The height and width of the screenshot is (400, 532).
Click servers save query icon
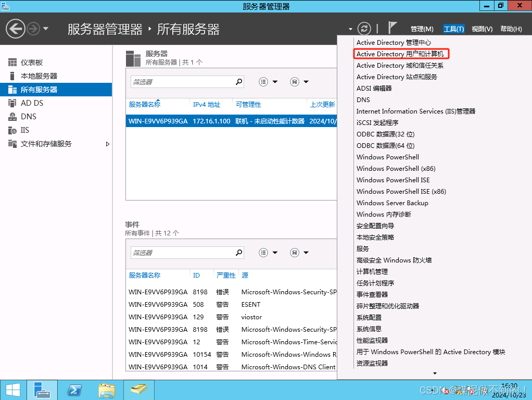(295, 82)
